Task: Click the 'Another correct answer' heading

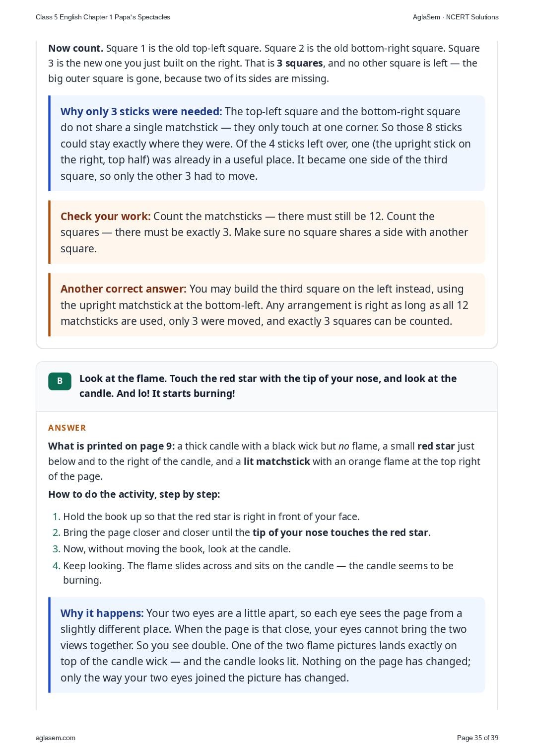Action: [x=124, y=289]
